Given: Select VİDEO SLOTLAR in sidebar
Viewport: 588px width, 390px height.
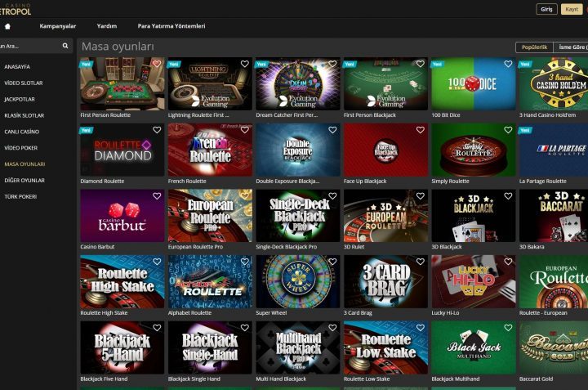Looking at the screenshot, I should click(x=23, y=83).
